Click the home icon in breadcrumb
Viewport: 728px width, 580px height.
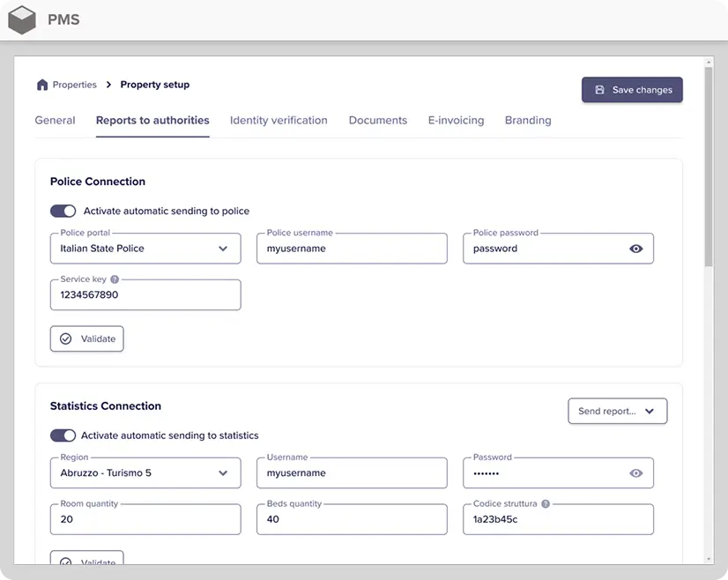(x=41, y=85)
